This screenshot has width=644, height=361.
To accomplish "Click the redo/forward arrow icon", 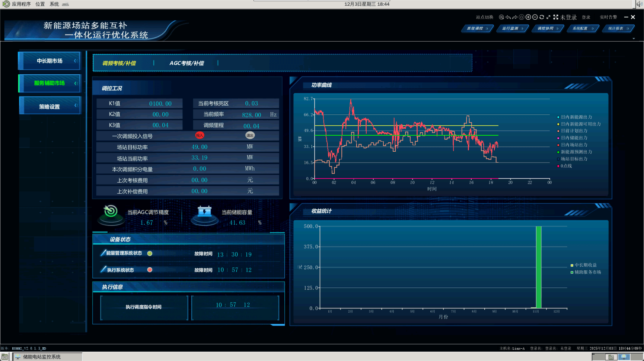I will tap(514, 17).
